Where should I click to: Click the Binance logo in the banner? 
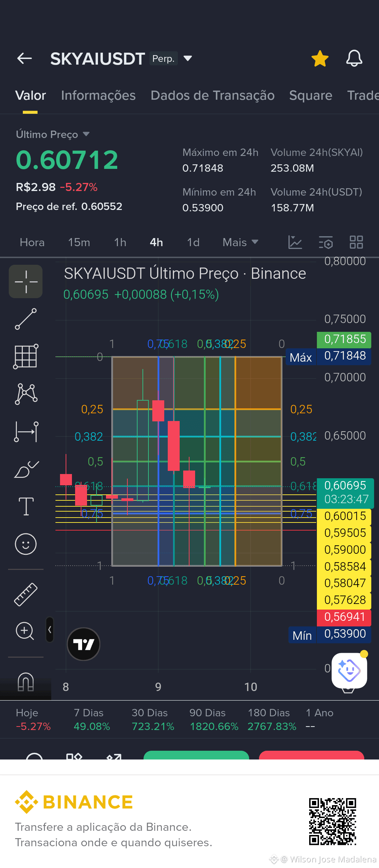[x=74, y=802]
